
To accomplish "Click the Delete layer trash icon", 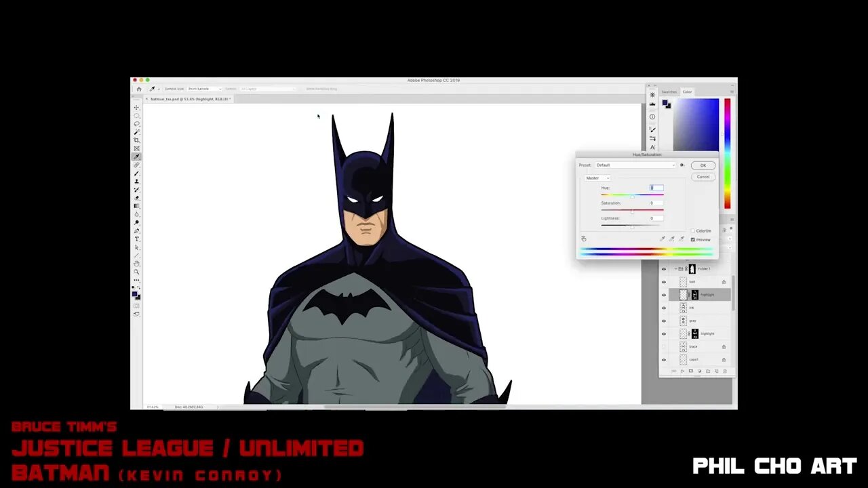I will (x=725, y=371).
